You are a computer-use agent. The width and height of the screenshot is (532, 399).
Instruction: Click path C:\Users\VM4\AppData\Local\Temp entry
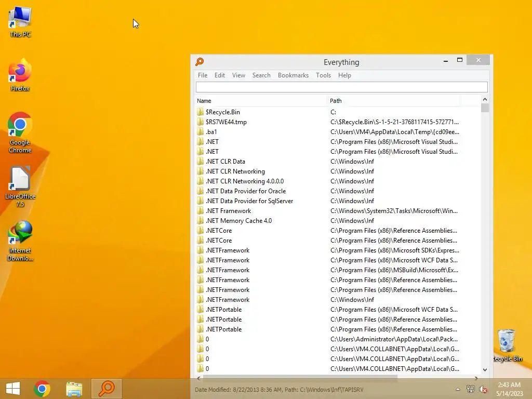click(395, 131)
